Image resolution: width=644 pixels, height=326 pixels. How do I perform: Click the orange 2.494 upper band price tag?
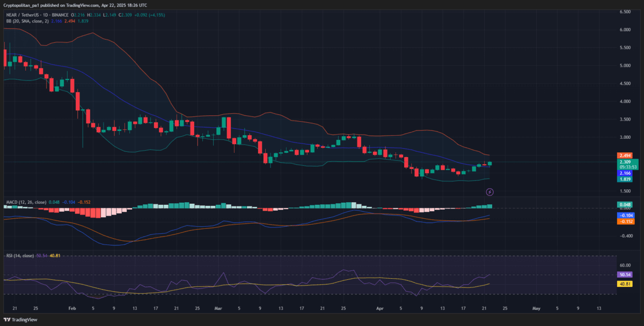[624, 155]
